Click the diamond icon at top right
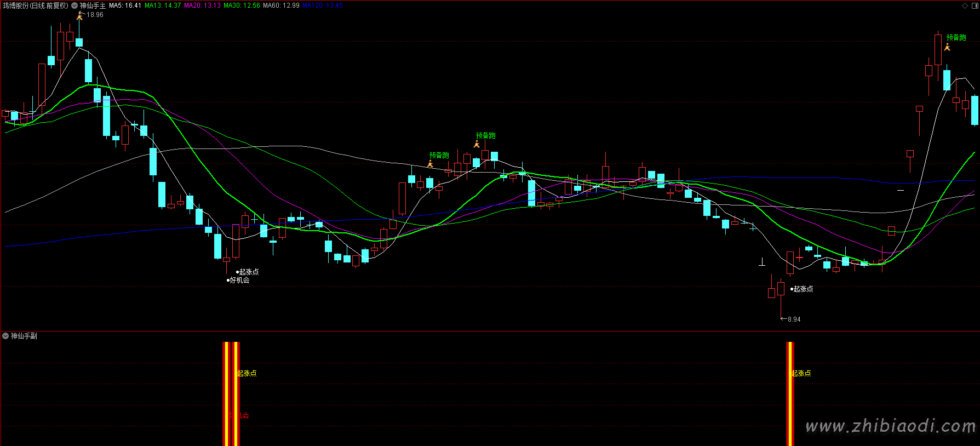 (965, 5)
